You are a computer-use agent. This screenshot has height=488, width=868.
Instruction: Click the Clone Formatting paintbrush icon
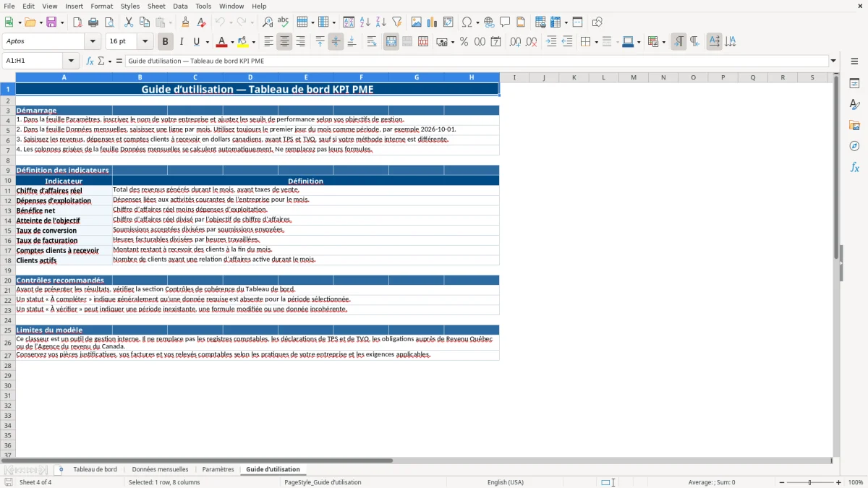(186, 22)
